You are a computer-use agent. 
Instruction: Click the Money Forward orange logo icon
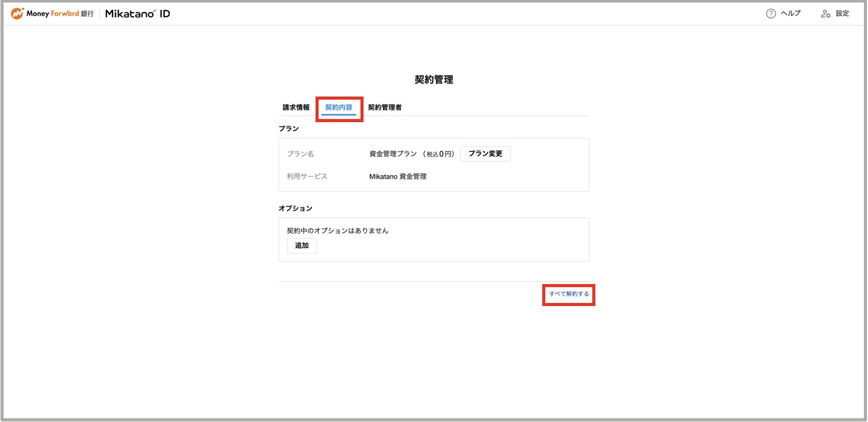tap(17, 14)
